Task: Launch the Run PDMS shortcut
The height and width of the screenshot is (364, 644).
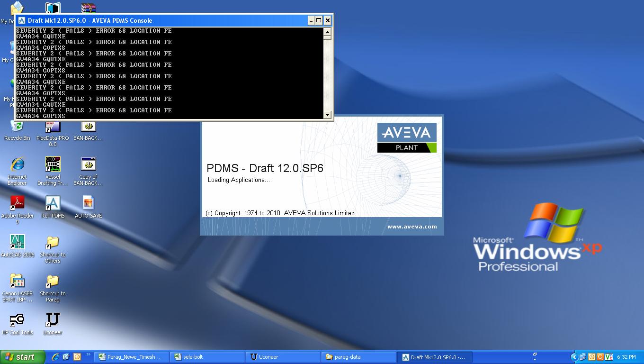Action: [x=53, y=207]
